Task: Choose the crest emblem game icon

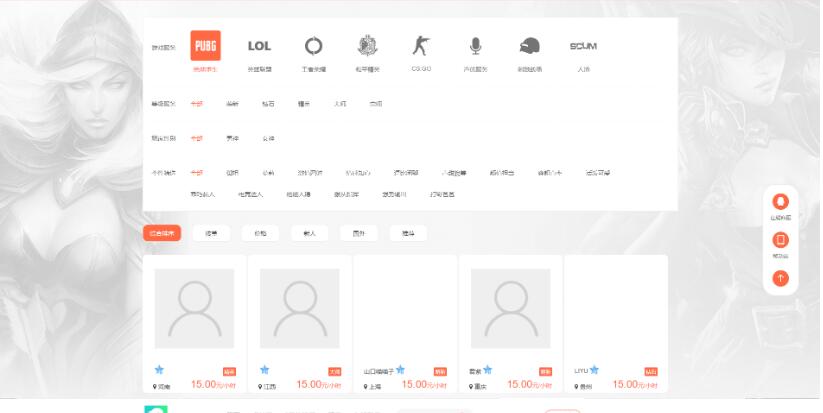Action: click(x=367, y=46)
